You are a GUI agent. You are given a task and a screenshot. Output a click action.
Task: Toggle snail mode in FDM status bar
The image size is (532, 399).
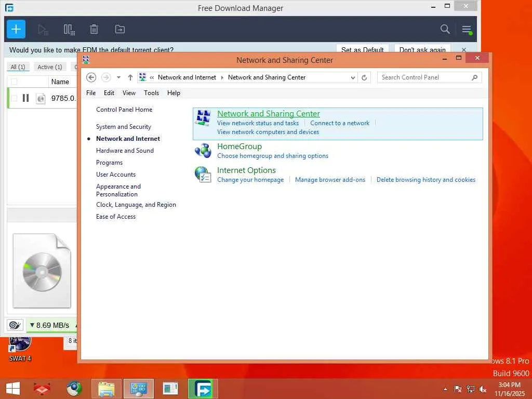point(15,325)
